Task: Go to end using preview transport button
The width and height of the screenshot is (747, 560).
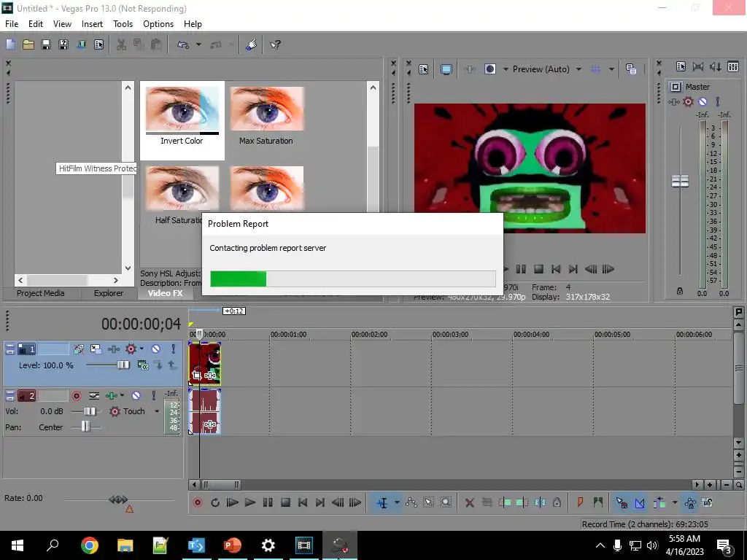Action: coord(573,270)
